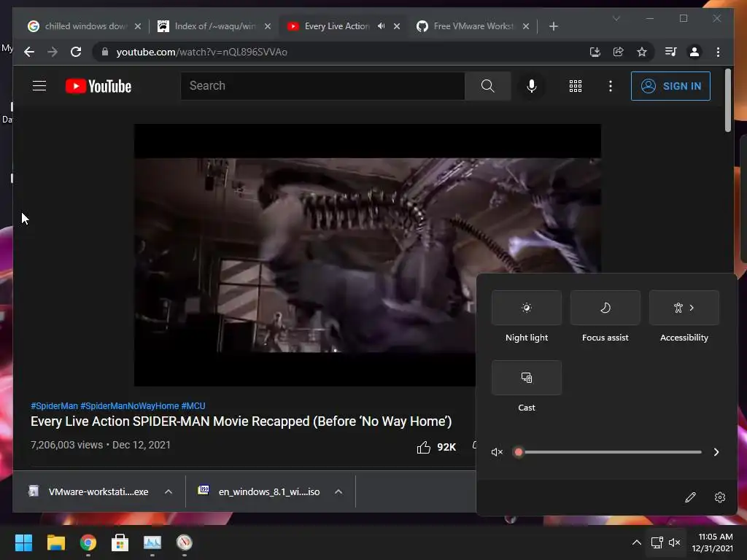The width and height of the screenshot is (747, 560).
Task: Click the SIGN IN button
Action: coord(671,86)
